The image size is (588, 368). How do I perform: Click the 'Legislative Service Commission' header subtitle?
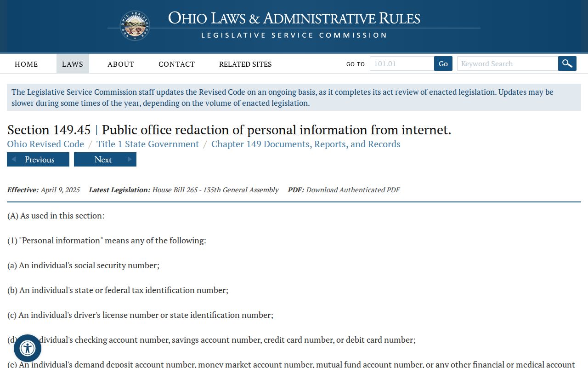[294, 35]
